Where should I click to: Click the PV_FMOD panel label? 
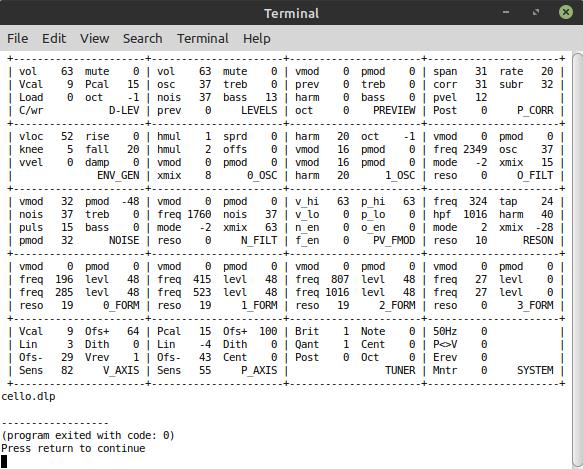click(x=394, y=241)
